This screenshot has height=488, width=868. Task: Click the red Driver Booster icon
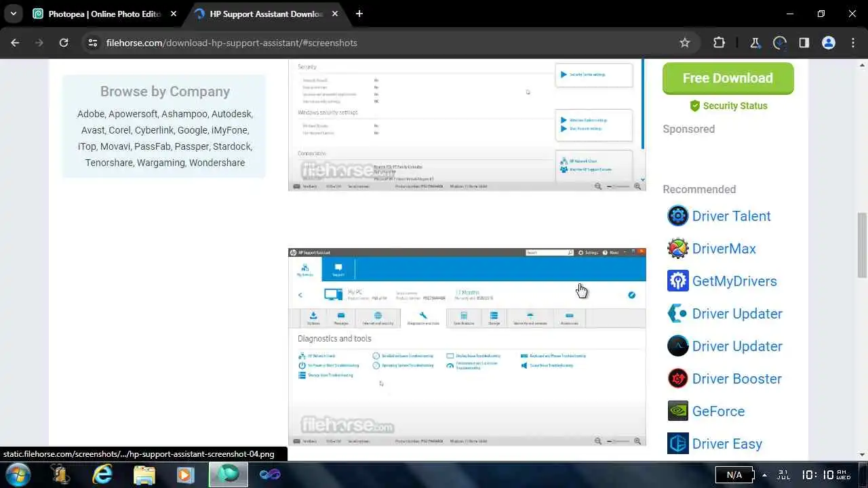click(x=677, y=379)
